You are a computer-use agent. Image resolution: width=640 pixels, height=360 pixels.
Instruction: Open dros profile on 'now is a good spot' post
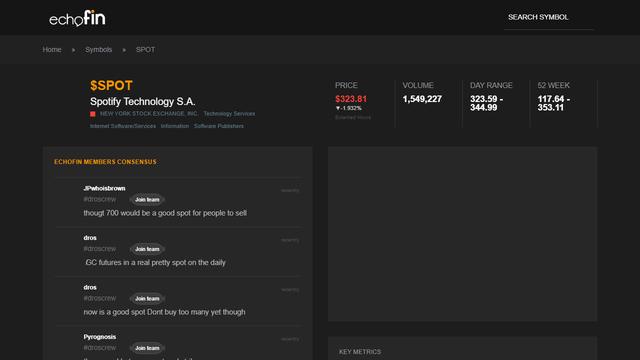click(x=90, y=287)
